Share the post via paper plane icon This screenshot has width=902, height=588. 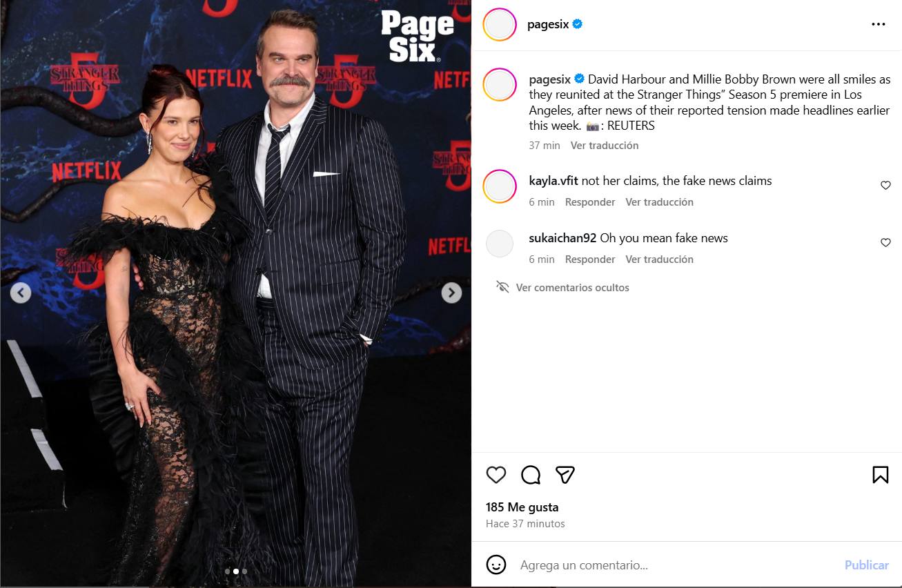(x=565, y=475)
